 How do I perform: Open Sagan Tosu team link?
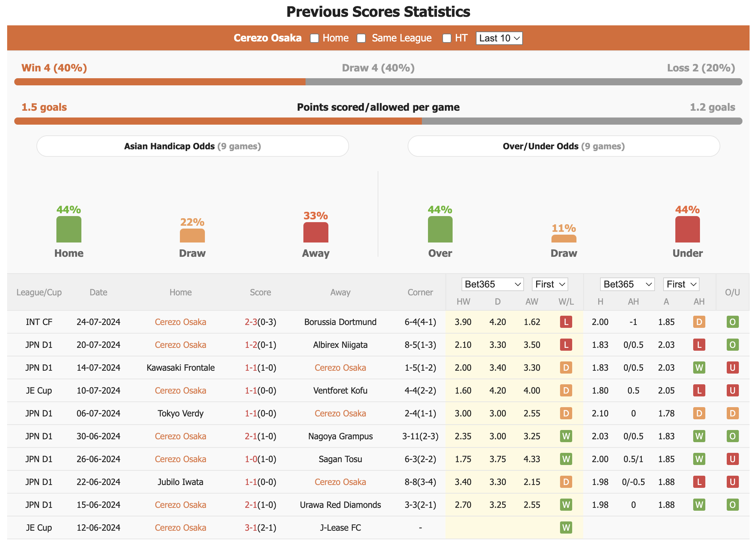pyautogui.click(x=341, y=459)
